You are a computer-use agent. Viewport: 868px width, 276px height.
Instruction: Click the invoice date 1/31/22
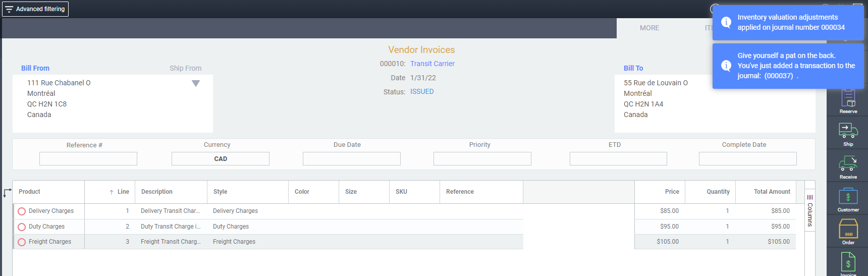(423, 78)
